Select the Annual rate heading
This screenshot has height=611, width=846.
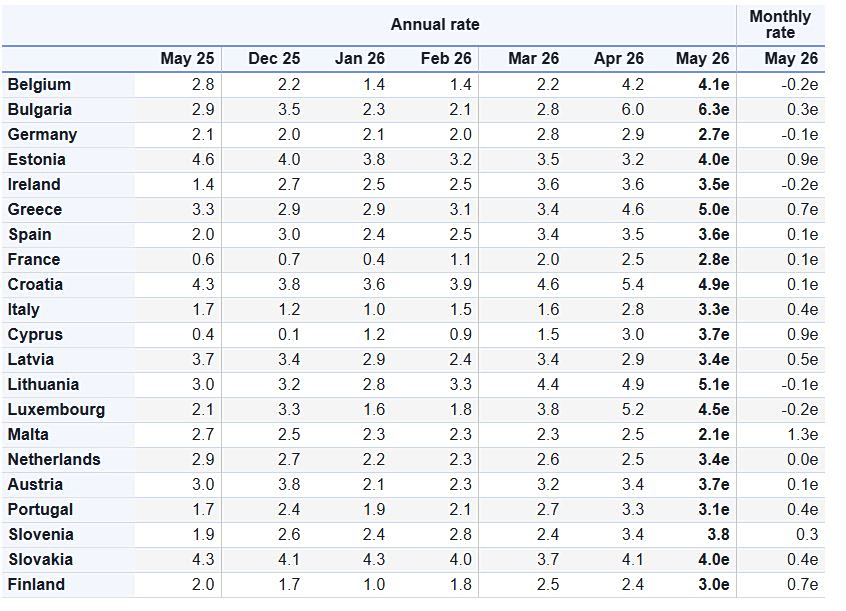pos(435,24)
